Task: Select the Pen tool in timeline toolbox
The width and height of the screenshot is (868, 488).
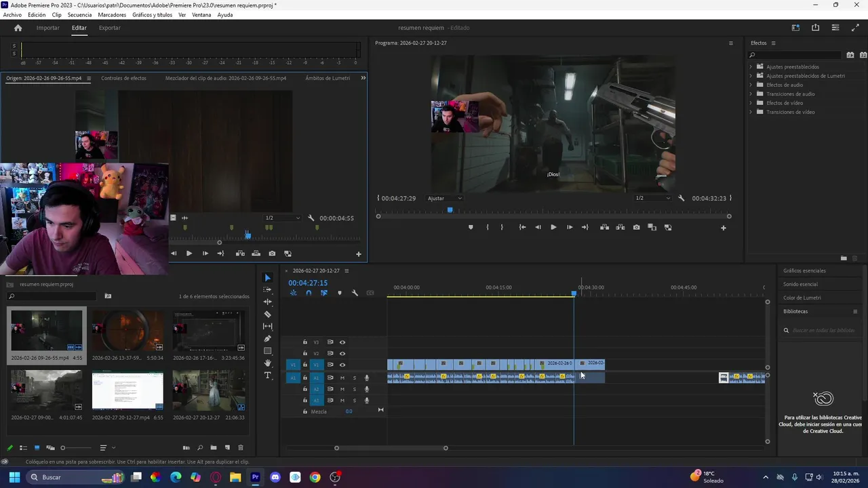Action: tap(267, 339)
